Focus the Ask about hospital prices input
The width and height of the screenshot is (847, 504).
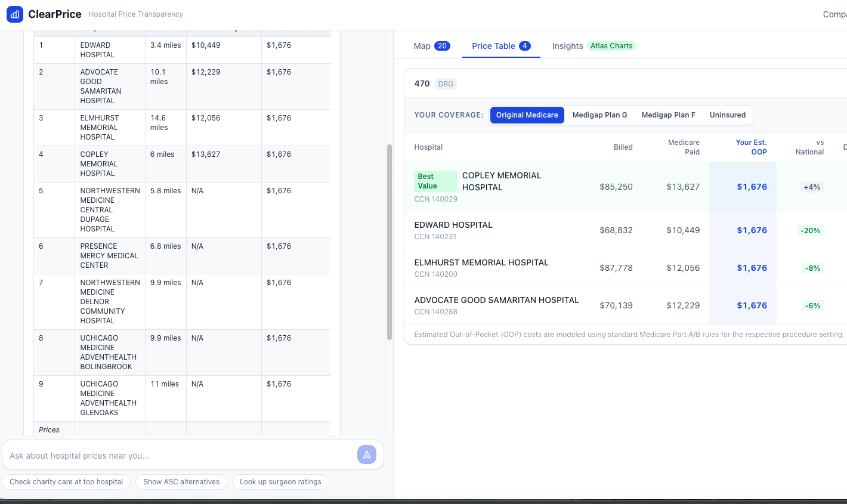click(180, 456)
